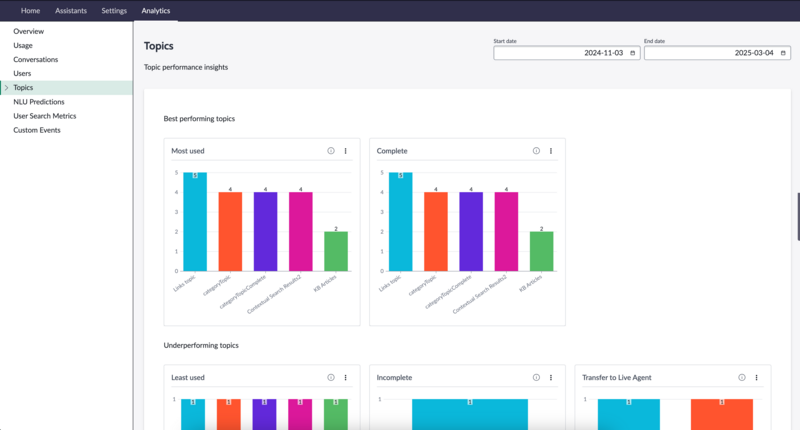Screen dimensions: 800x430
Task: Open Overview in sidebar
Action: (x=29, y=31)
